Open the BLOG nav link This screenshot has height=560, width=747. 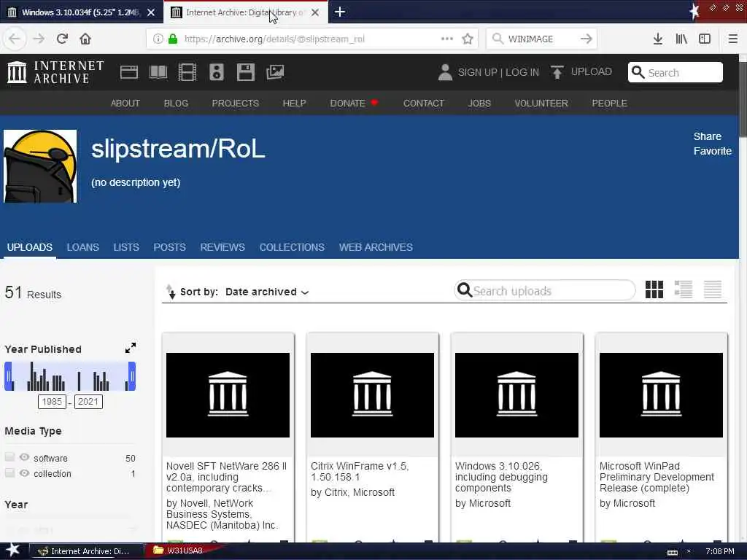tap(176, 103)
